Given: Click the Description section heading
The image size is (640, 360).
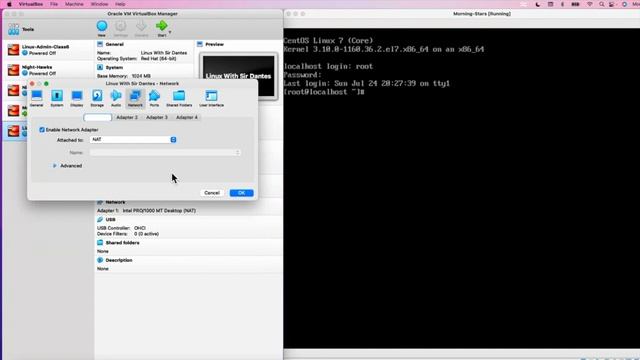Looking at the screenshot, I should pyautogui.click(x=119, y=260).
